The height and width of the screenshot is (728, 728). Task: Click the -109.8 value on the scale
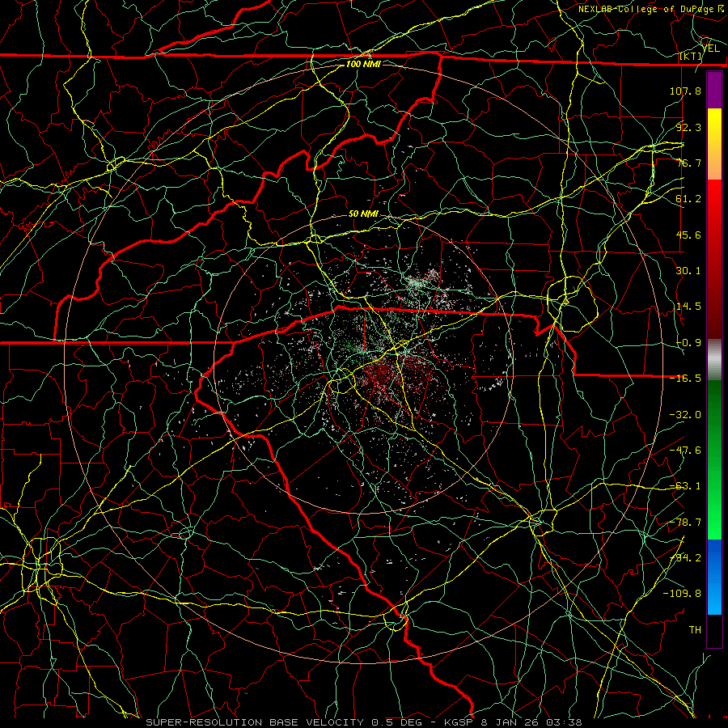[682, 594]
